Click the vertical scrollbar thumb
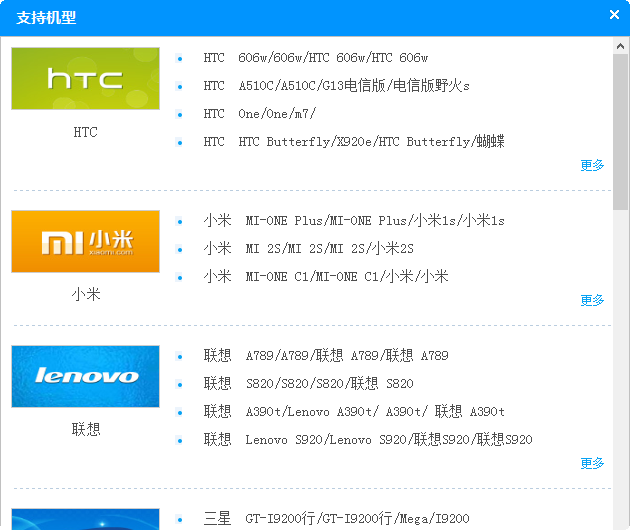 (x=620, y=132)
